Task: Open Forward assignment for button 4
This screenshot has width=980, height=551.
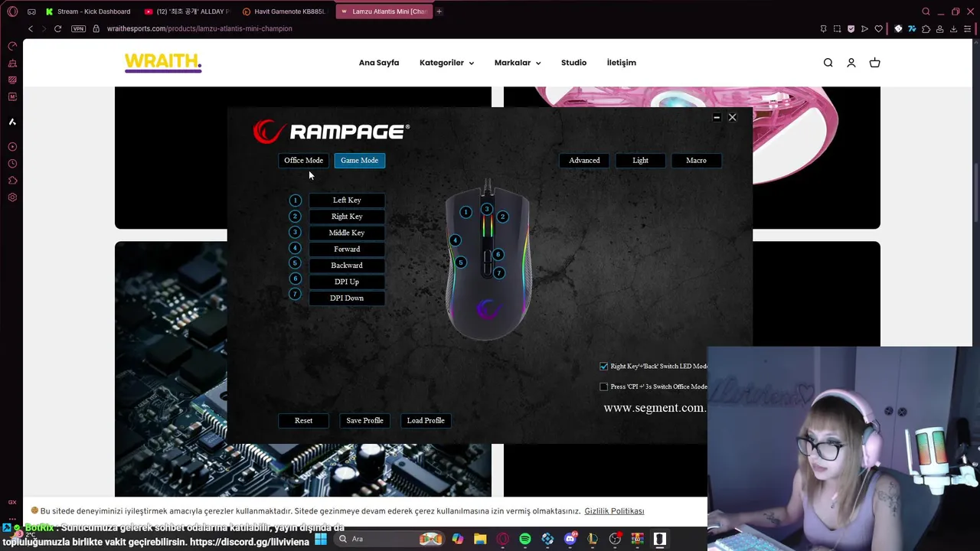Action: (x=347, y=249)
